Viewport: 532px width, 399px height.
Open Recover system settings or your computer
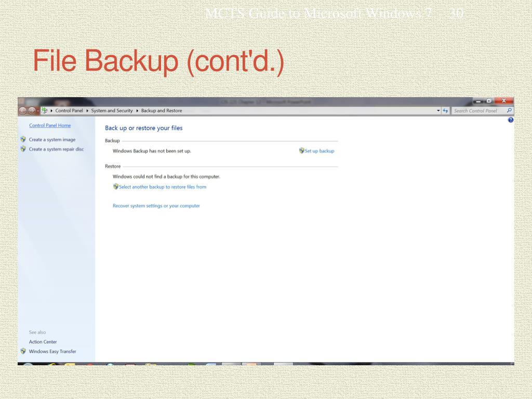tap(156, 206)
